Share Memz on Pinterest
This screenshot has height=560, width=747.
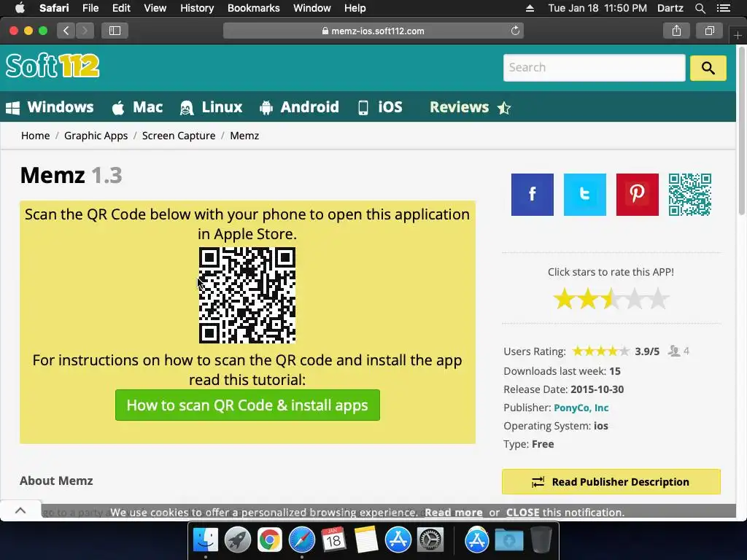click(637, 194)
